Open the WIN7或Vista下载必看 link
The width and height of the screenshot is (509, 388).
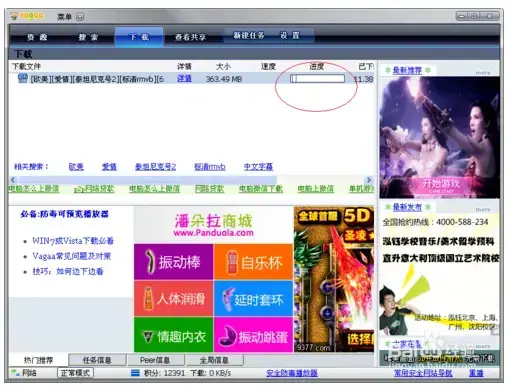pyautogui.click(x=73, y=241)
